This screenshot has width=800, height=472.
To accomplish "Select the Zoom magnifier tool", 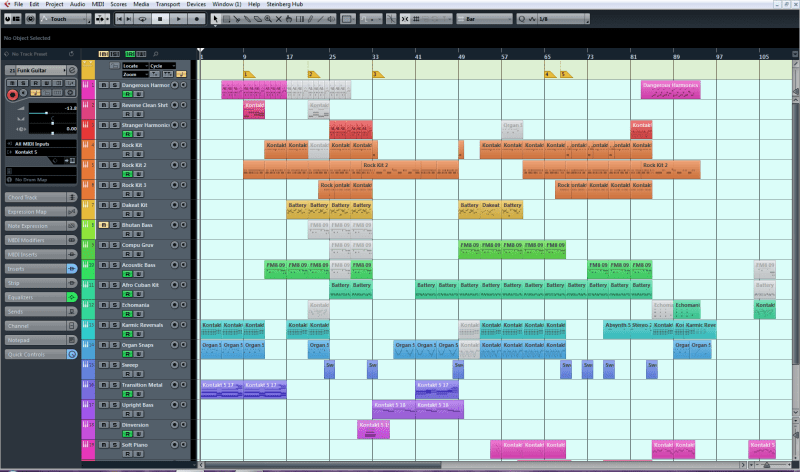I will pos(268,19).
